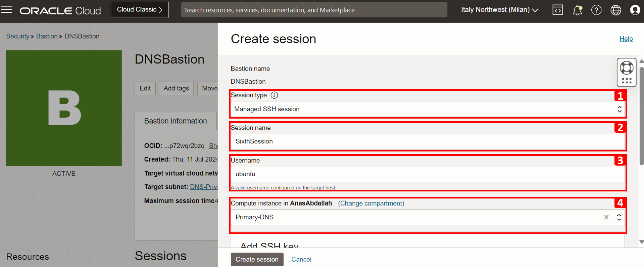Click the Edit button on DNSBastion
Screen dimensions: 644x267
coord(145,88)
